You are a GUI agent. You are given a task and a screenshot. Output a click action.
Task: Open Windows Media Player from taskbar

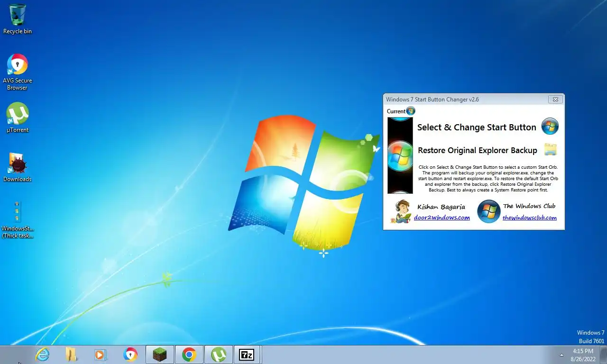(x=100, y=355)
